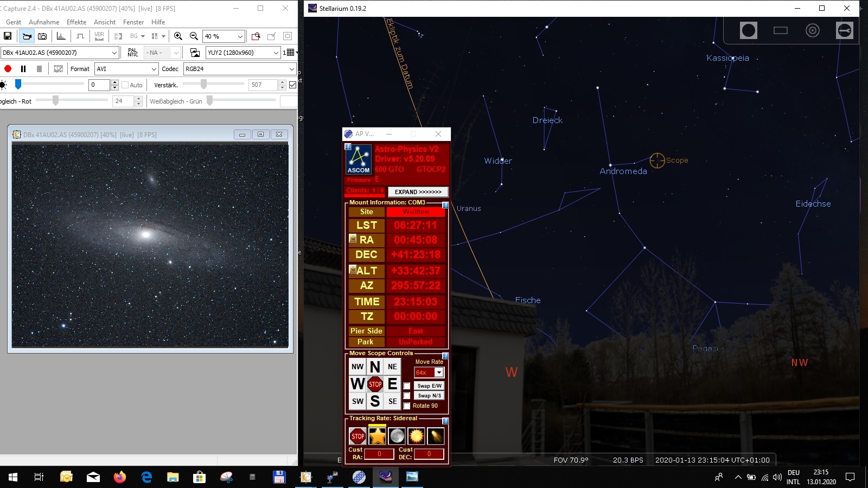Open the Move Rate 64x dropdown
The image size is (868, 488).
[429, 373]
